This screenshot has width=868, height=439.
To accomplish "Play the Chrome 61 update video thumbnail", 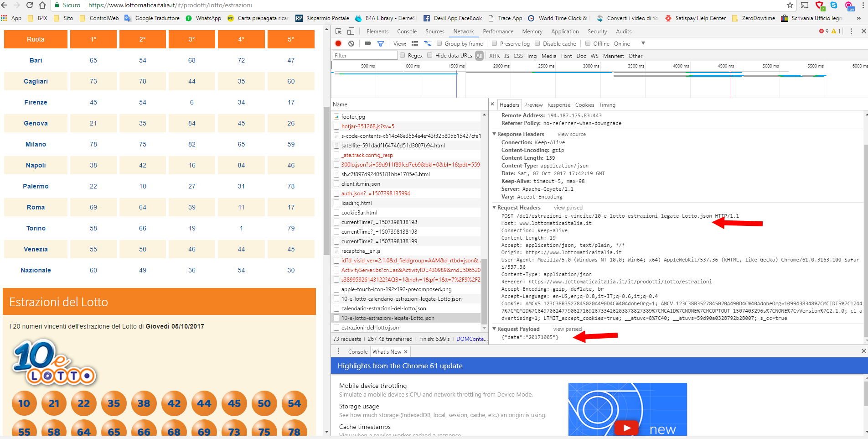I will point(627,428).
